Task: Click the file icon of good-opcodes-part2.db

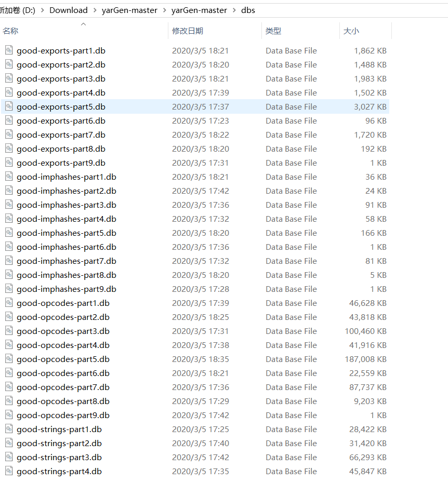Action: (x=9, y=317)
